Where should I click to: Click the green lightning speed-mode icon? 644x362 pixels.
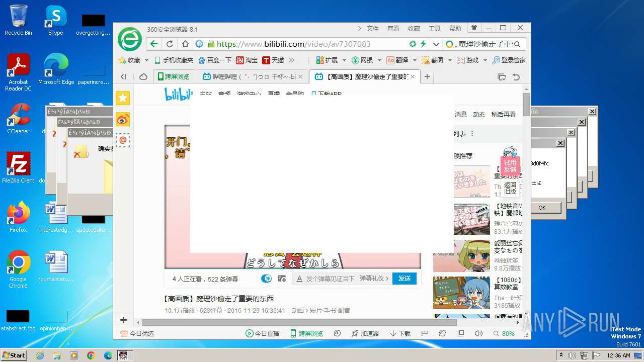click(423, 44)
